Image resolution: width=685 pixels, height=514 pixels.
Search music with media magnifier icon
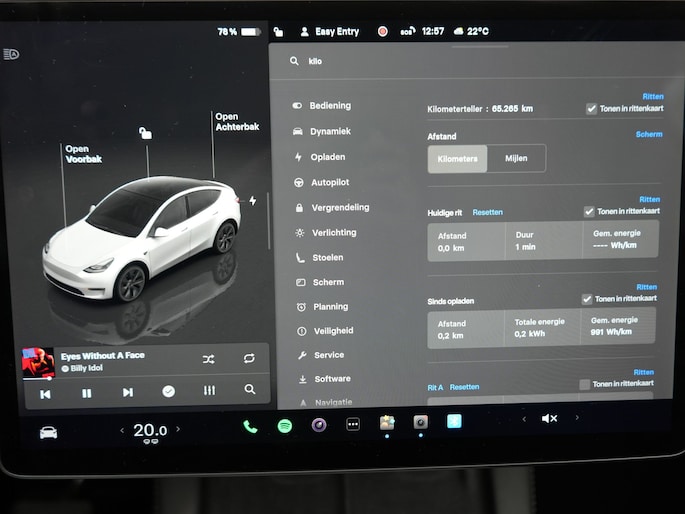pos(250,390)
